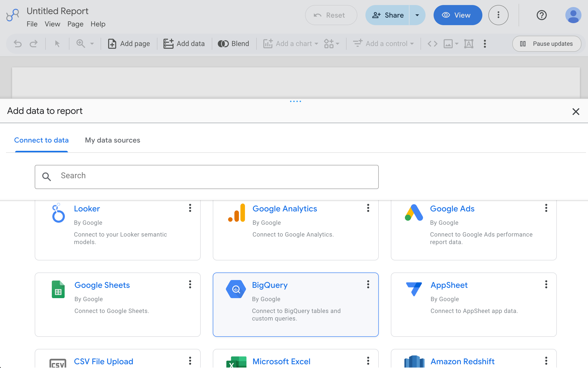The image size is (588, 368).
Task: Open Google Sheets card three-dot menu
Action: [x=190, y=284]
